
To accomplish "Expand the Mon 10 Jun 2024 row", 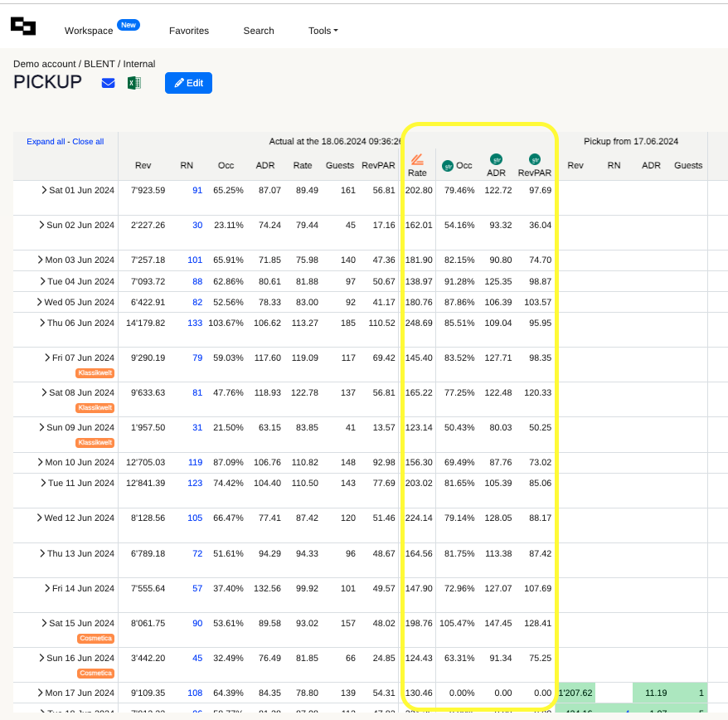I will 40,462.
